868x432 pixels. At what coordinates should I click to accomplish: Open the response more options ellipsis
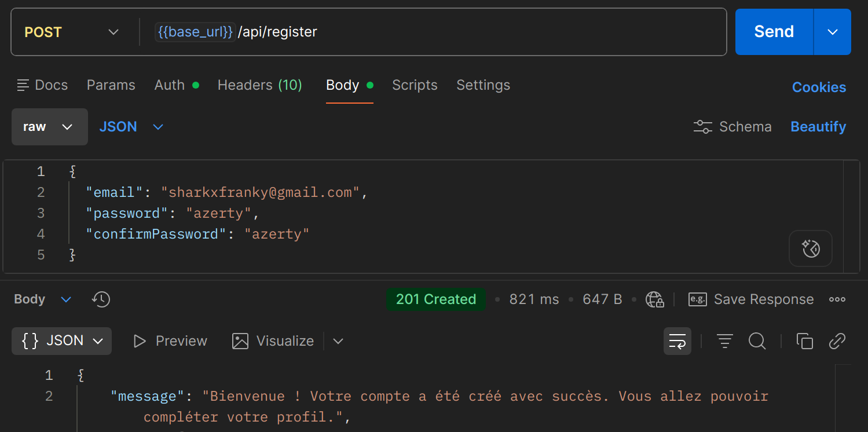click(837, 299)
